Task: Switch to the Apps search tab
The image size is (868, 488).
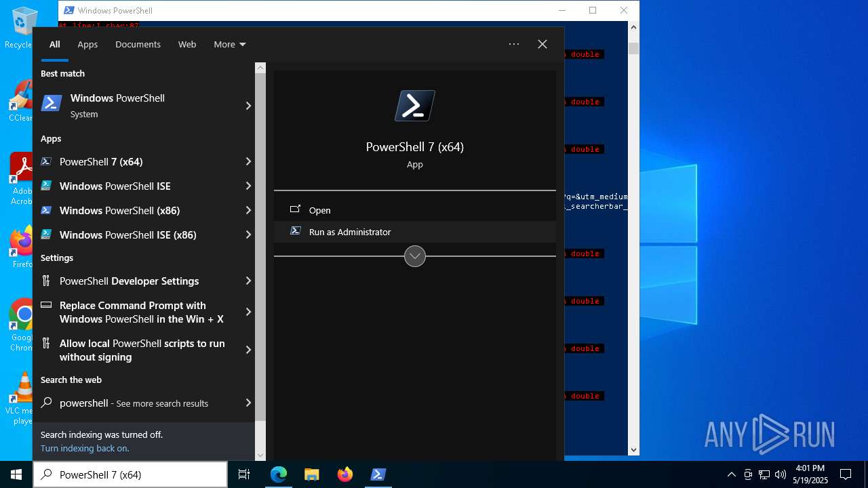Action: 87,44
